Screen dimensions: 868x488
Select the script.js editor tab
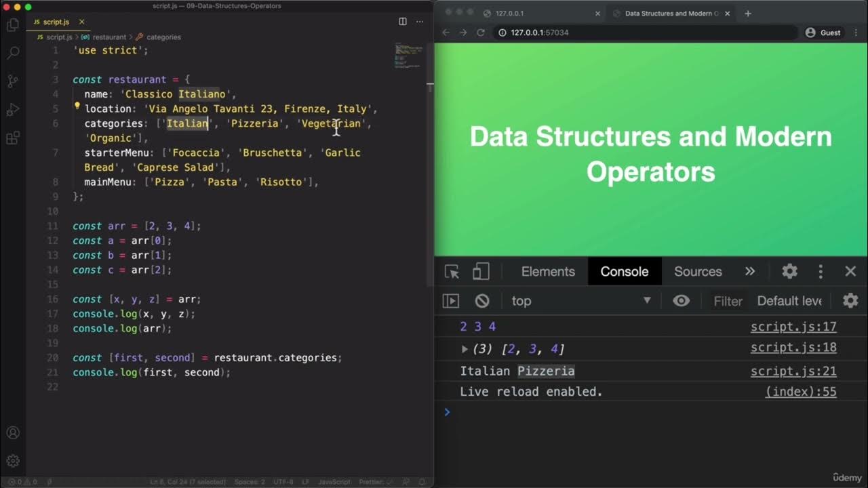point(58,22)
